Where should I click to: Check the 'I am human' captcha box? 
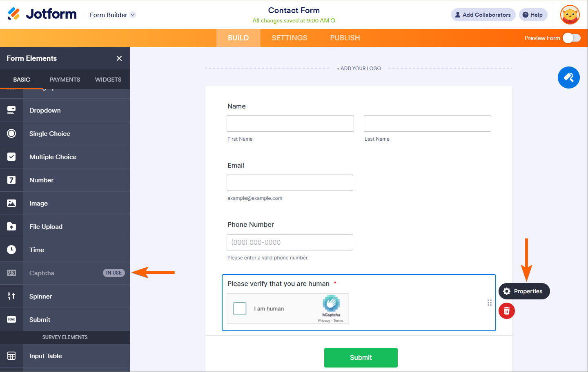point(240,308)
